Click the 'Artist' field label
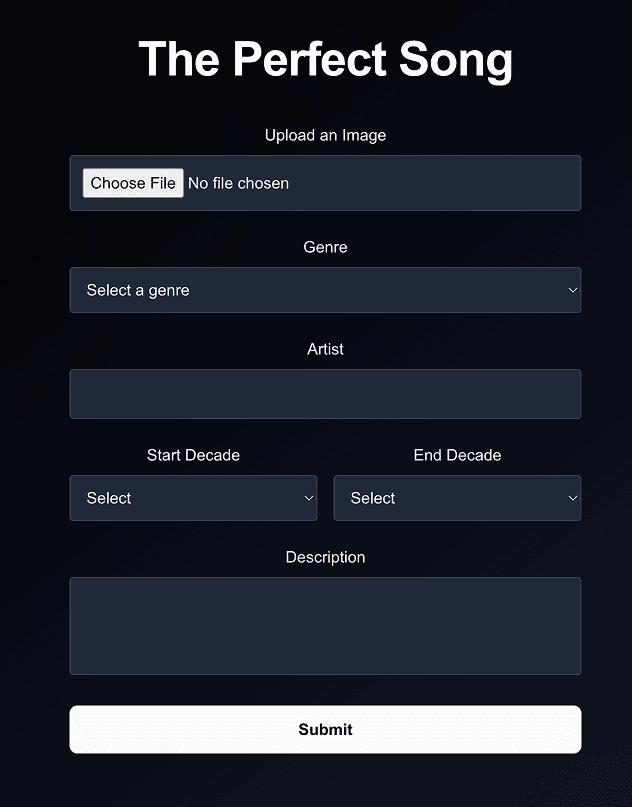This screenshot has width=632, height=807. click(x=325, y=349)
